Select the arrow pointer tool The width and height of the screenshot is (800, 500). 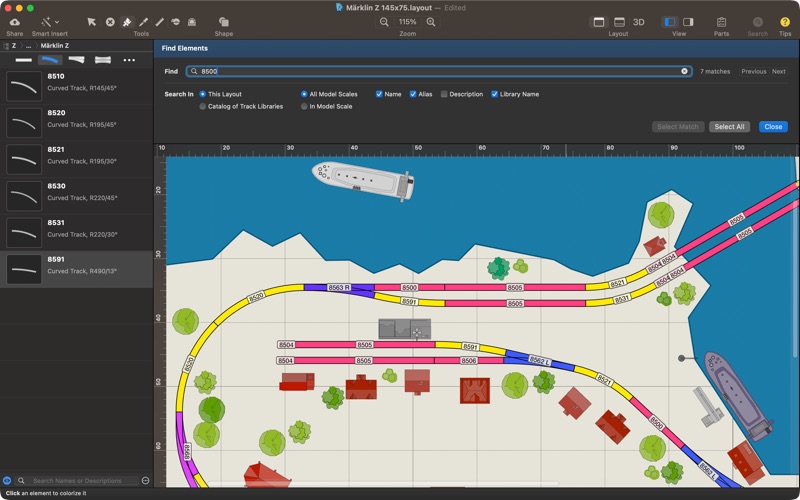[x=91, y=22]
